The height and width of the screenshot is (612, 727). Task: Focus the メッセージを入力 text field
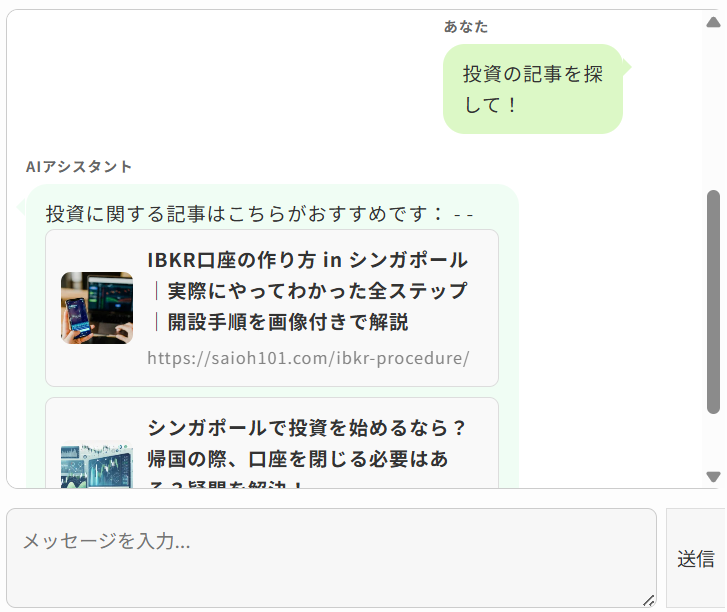pyautogui.click(x=332, y=558)
